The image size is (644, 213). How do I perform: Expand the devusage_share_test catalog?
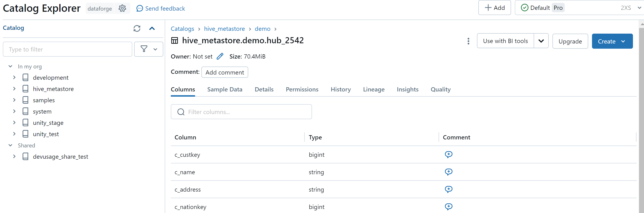point(14,156)
